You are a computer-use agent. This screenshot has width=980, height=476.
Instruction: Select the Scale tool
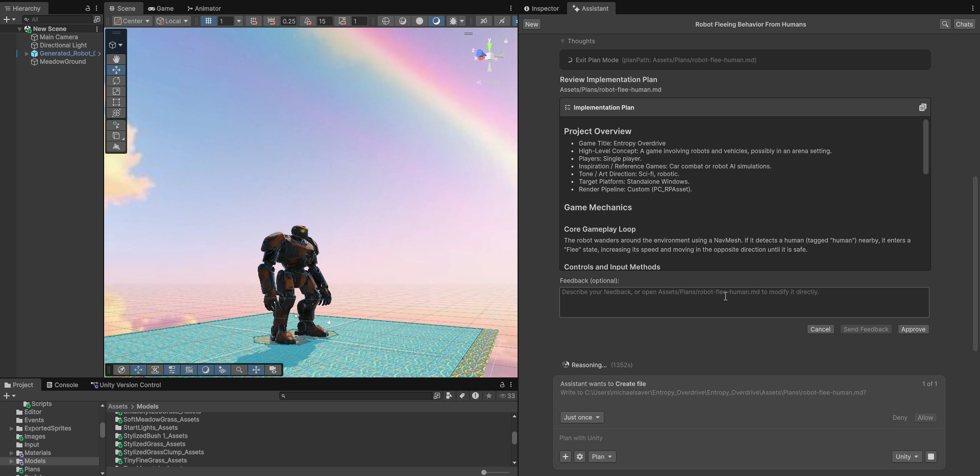point(116,91)
